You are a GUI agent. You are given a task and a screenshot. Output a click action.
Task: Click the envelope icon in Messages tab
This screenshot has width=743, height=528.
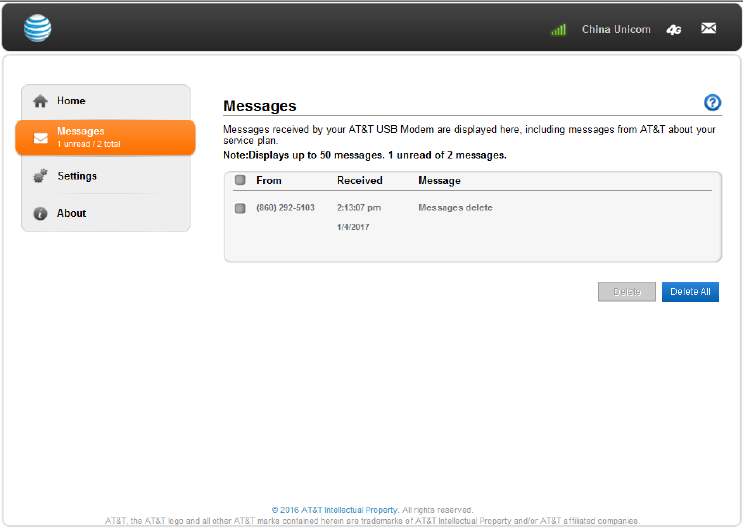(x=41, y=138)
